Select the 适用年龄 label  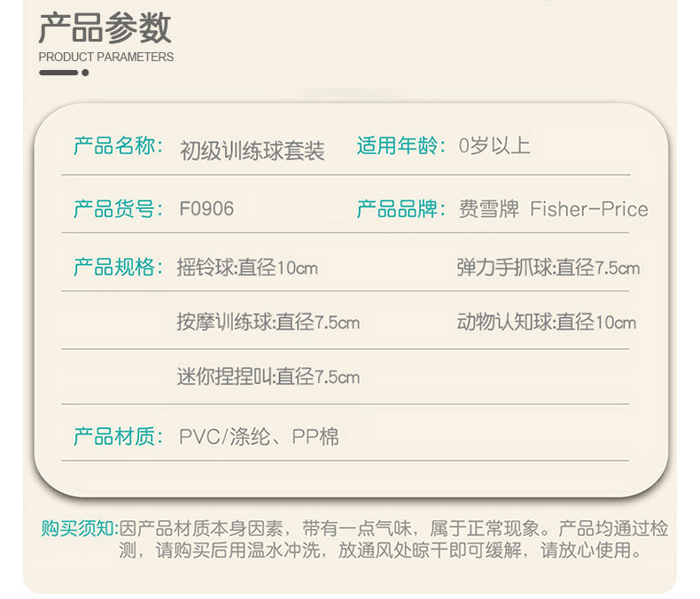pyautogui.click(x=401, y=146)
